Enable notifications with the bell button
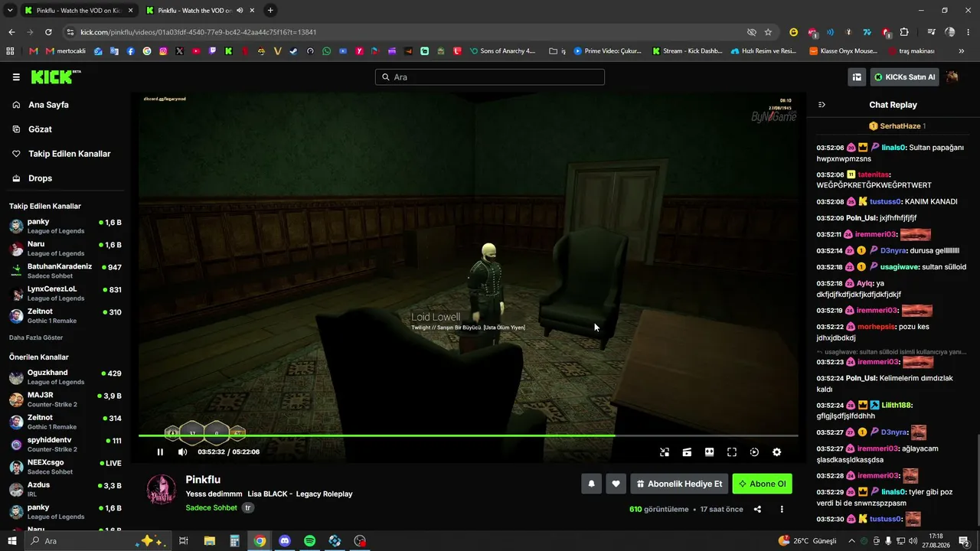 tap(591, 484)
